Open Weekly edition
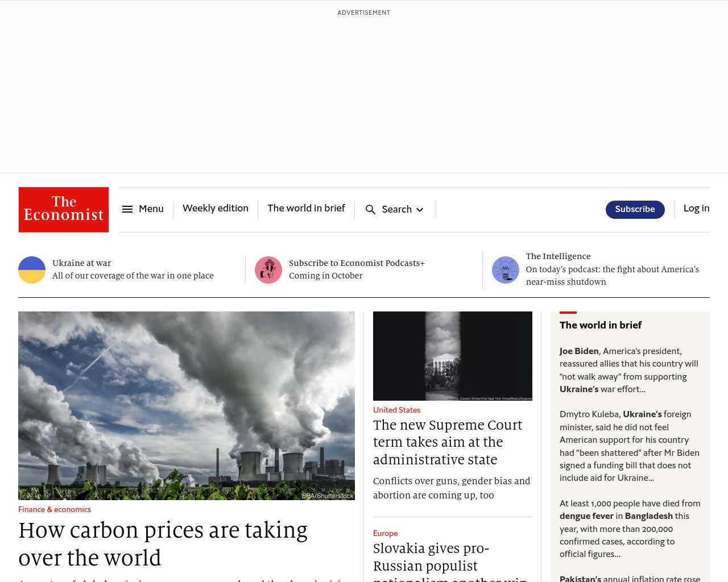 coord(216,209)
